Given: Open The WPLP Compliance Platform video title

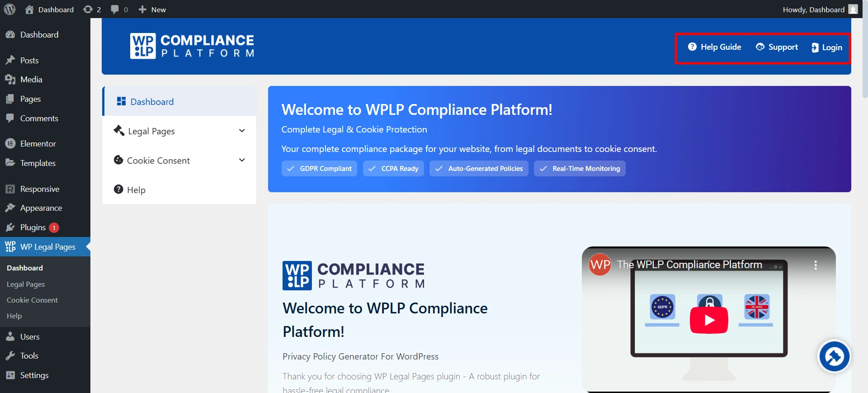Looking at the screenshot, I should 689,265.
